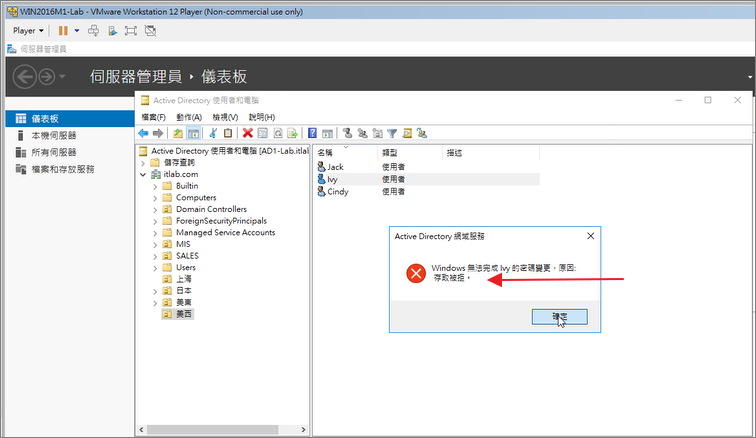
Task: Open the 檢視(V) menu
Action: (225, 117)
